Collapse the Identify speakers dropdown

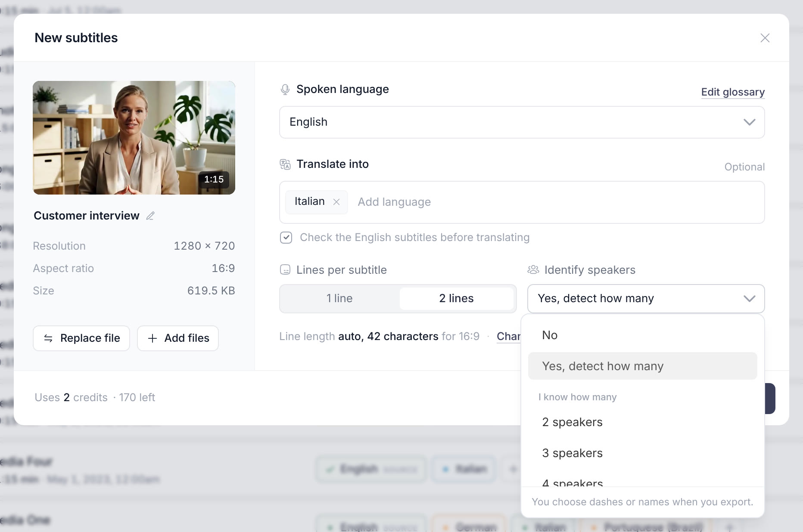(646, 298)
